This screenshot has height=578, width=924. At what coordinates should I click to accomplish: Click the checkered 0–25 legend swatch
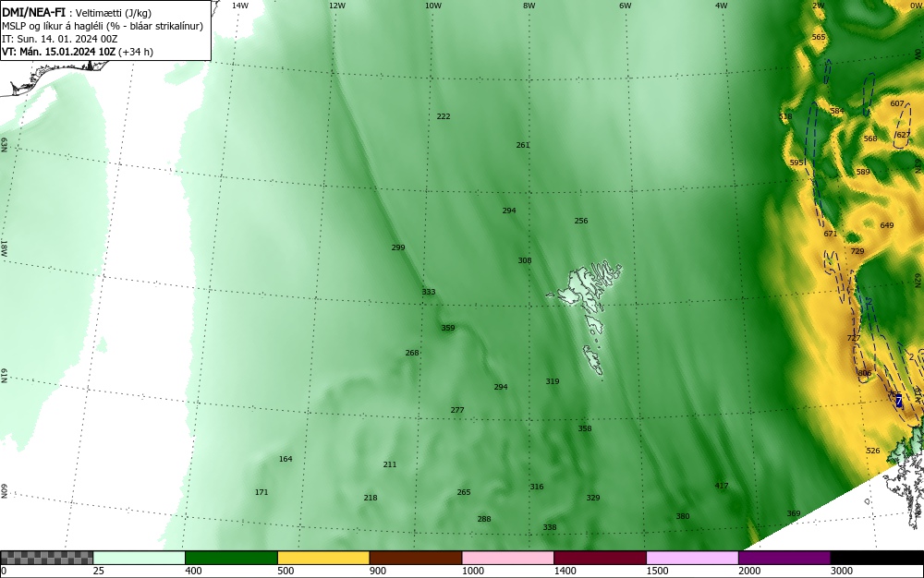pos(46,558)
